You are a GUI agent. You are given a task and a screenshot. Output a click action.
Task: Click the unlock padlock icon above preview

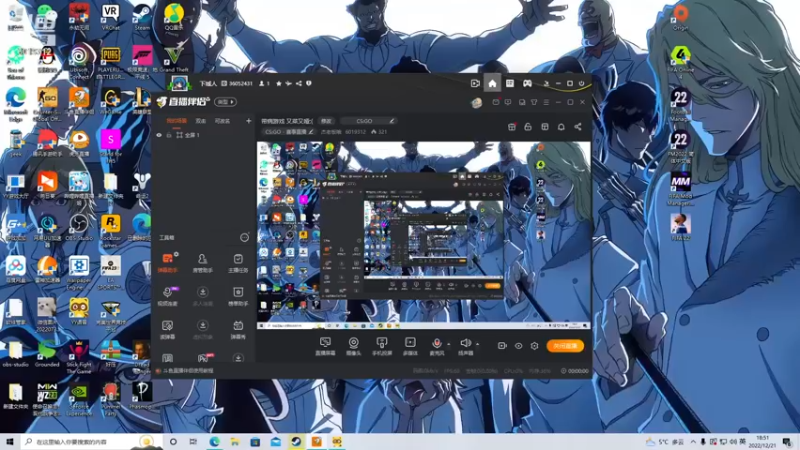pos(528,127)
